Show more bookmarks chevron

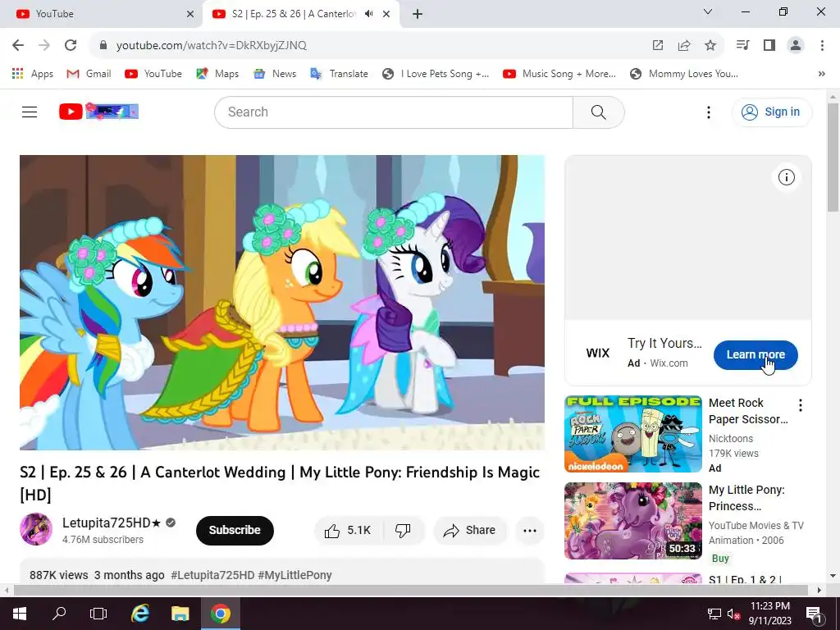click(x=821, y=74)
